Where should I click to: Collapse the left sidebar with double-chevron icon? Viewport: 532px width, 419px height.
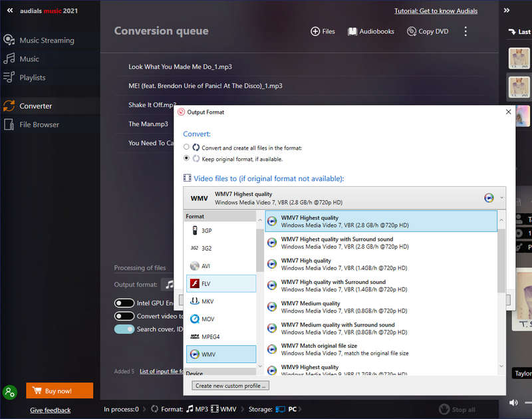10,11
